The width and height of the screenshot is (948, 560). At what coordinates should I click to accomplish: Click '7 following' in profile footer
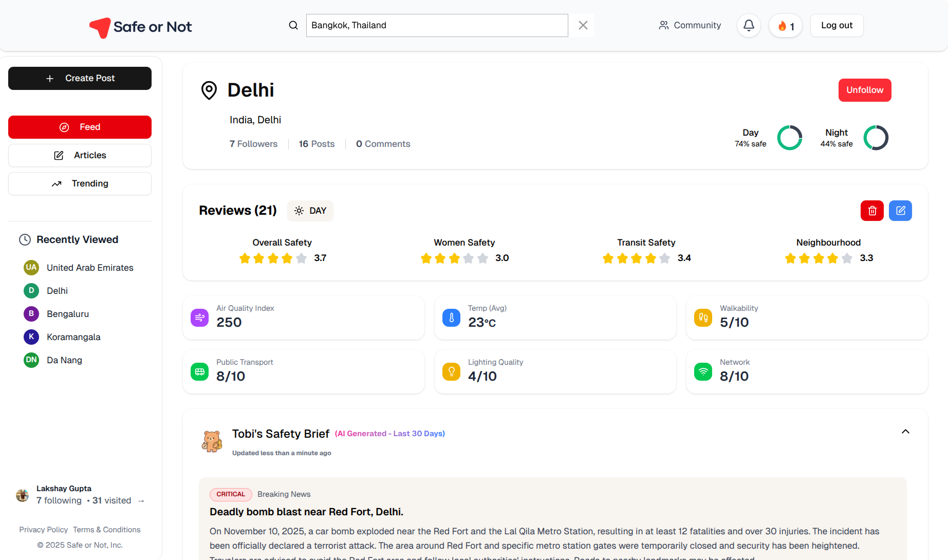[59, 500]
